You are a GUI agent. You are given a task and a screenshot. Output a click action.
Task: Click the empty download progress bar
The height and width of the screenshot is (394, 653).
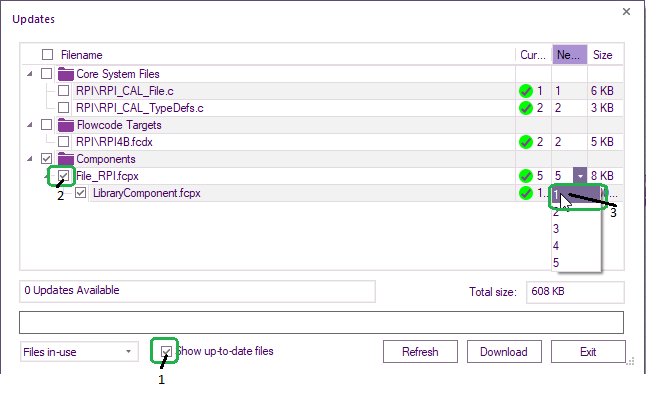point(322,322)
